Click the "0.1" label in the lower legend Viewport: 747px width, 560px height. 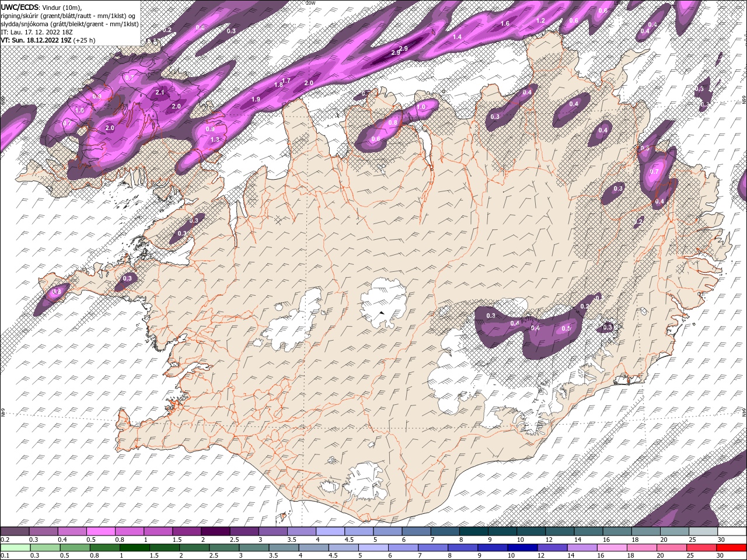click(x=4, y=555)
